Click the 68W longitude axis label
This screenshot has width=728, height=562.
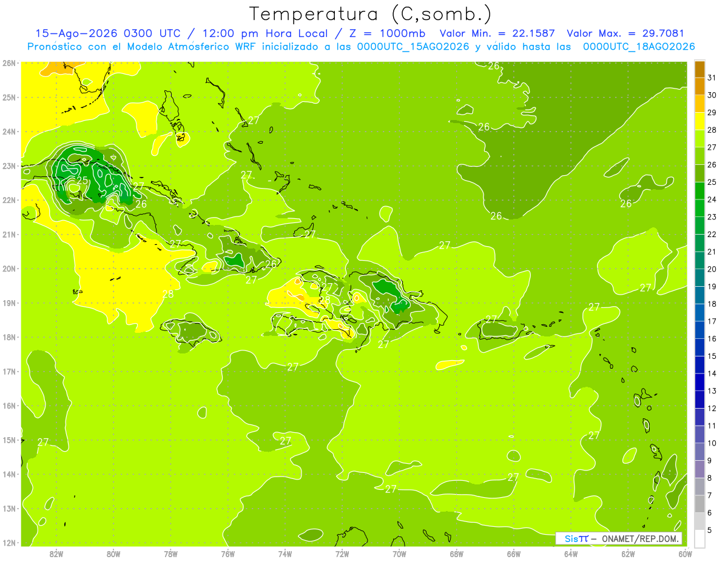pos(457,554)
